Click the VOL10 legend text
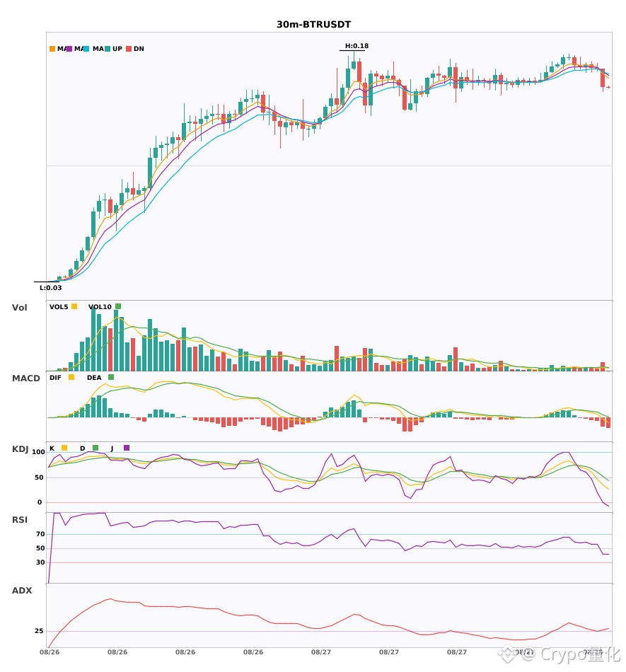 pyautogui.click(x=100, y=307)
